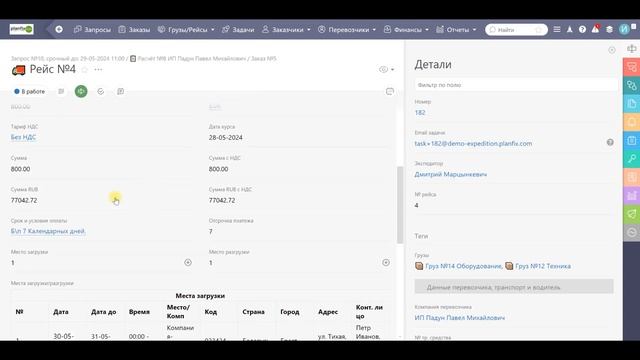Open the three-dots menu next to Рейс №4
Viewport: 640px width, 360px height.
[98, 69]
